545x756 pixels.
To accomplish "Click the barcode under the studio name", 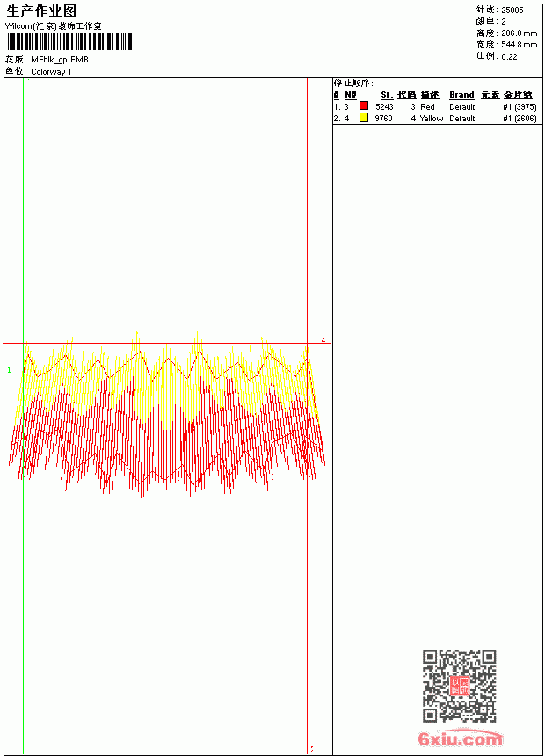I will click(x=69, y=42).
